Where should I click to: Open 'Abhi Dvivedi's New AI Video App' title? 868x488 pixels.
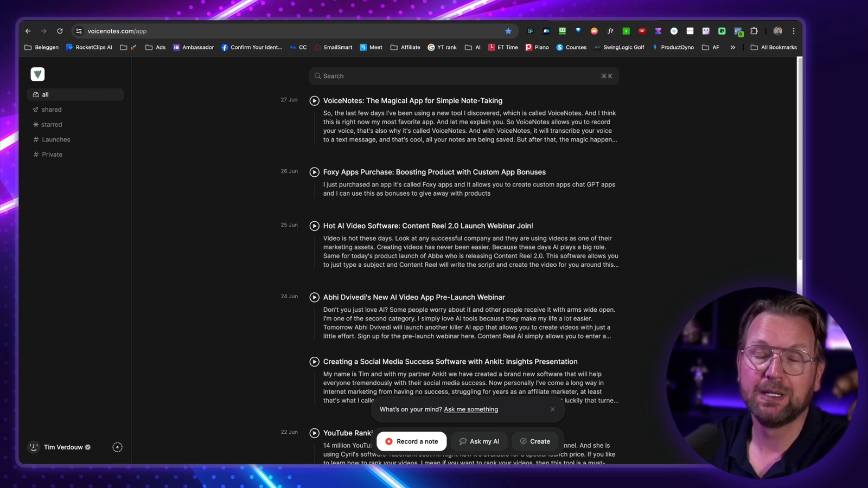coord(414,297)
